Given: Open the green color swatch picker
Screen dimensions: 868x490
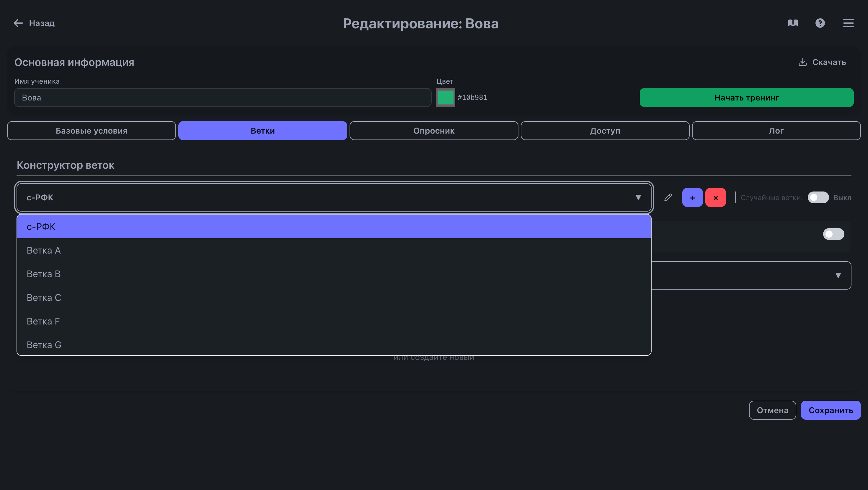Looking at the screenshot, I should [446, 98].
